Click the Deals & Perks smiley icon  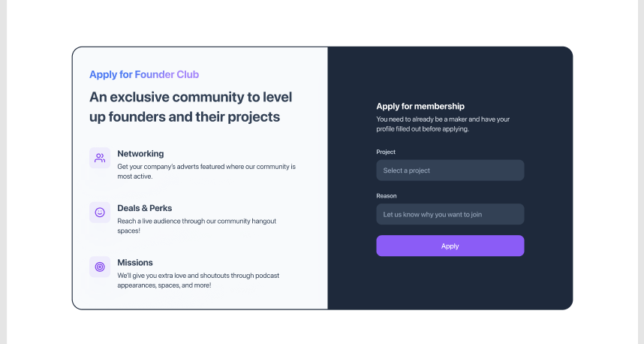pyautogui.click(x=100, y=213)
